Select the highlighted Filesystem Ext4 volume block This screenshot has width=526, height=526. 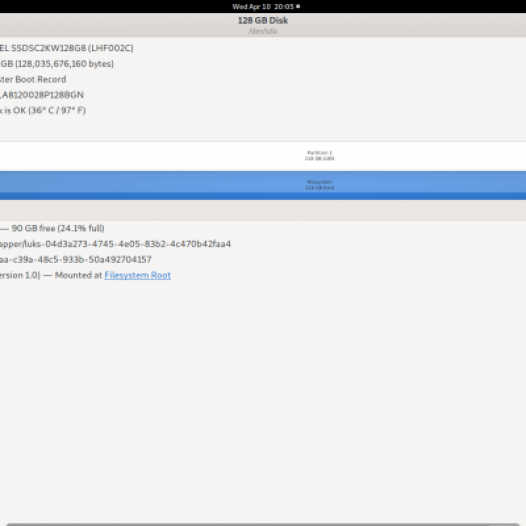[263, 182]
